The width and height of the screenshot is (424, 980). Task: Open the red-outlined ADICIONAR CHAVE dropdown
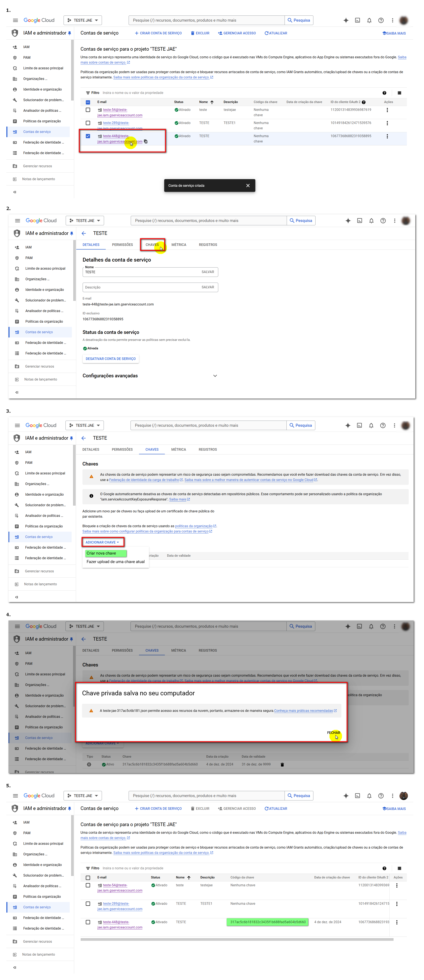102,542
